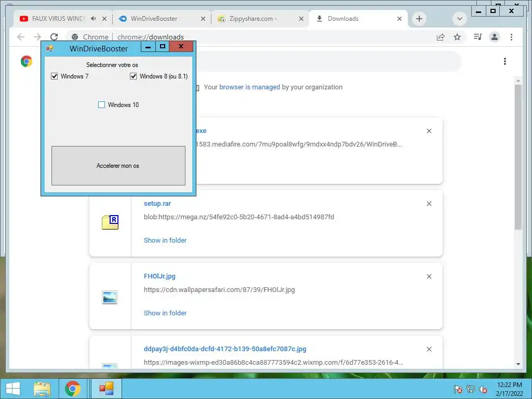This screenshot has height=399, width=532.
Task: Open ddpay3j-d4bfc0da jpg file link
Action: click(225, 349)
